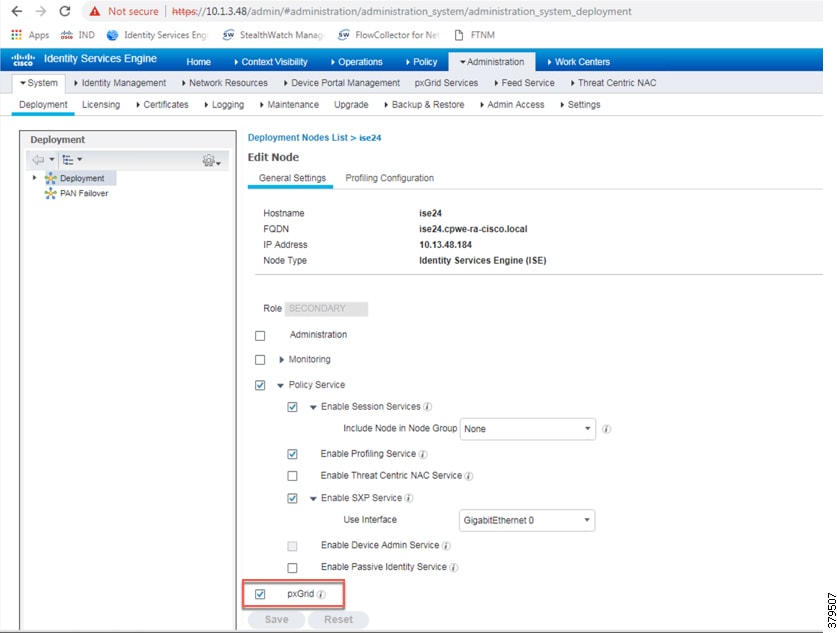
Task: Collapse Enable Session Services triangle
Action: click(x=313, y=407)
